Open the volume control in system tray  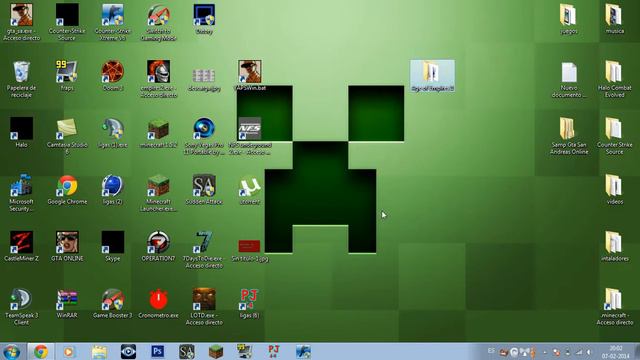click(589, 352)
